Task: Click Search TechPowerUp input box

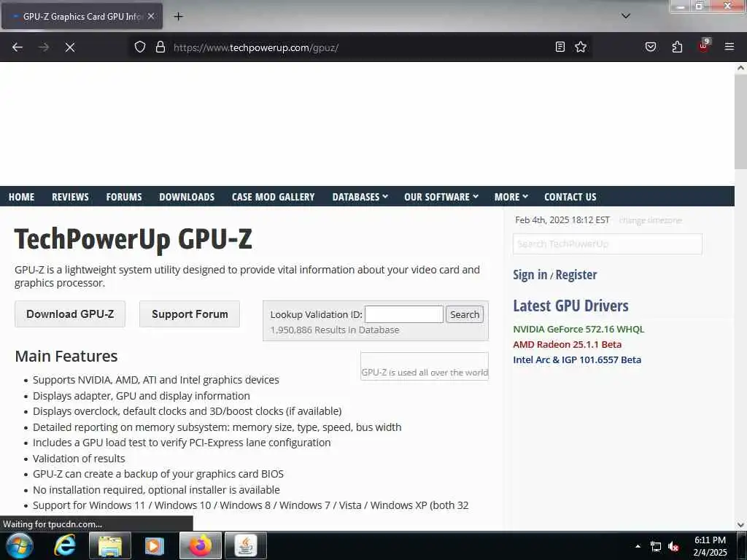Action: pos(608,244)
